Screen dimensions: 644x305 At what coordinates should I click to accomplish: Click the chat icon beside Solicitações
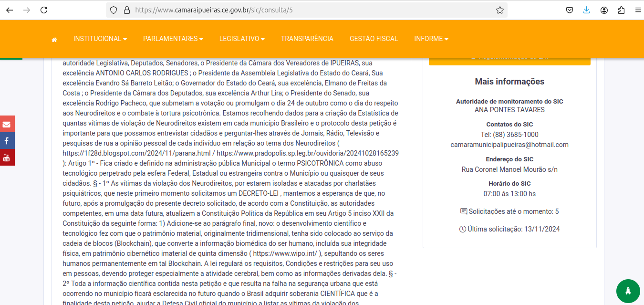(464, 211)
